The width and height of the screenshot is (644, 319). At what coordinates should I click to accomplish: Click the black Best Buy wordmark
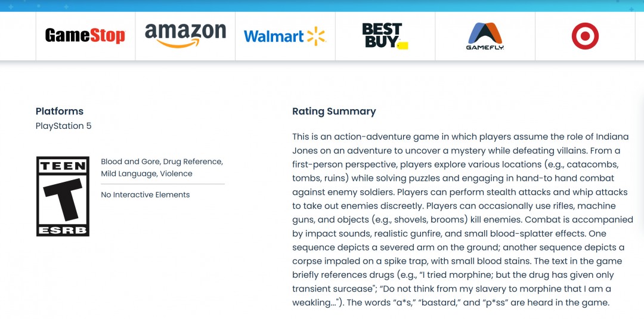(x=381, y=35)
